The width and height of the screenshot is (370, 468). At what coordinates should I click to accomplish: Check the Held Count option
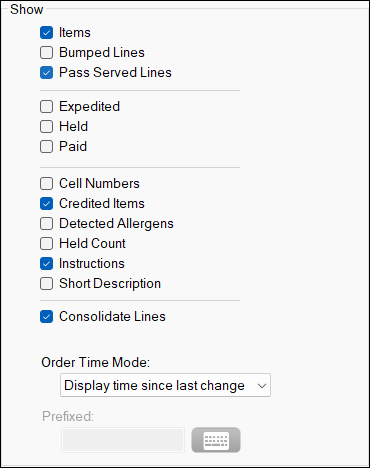[46, 244]
